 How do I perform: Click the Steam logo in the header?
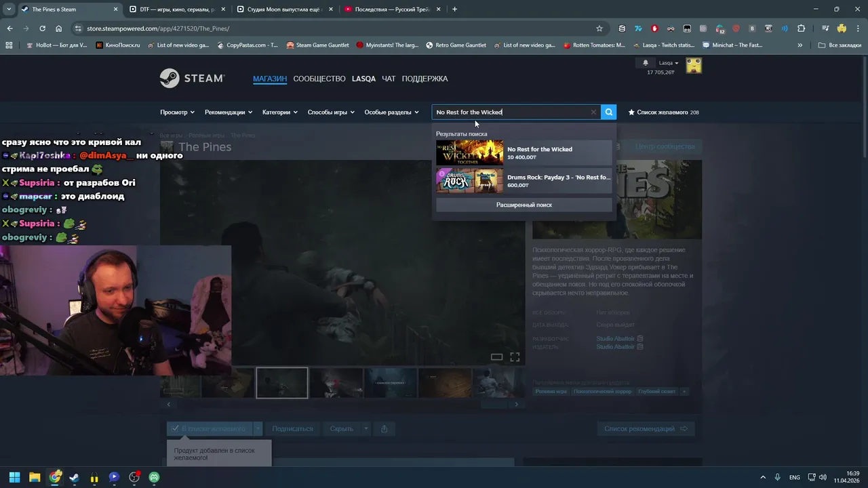(x=192, y=79)
